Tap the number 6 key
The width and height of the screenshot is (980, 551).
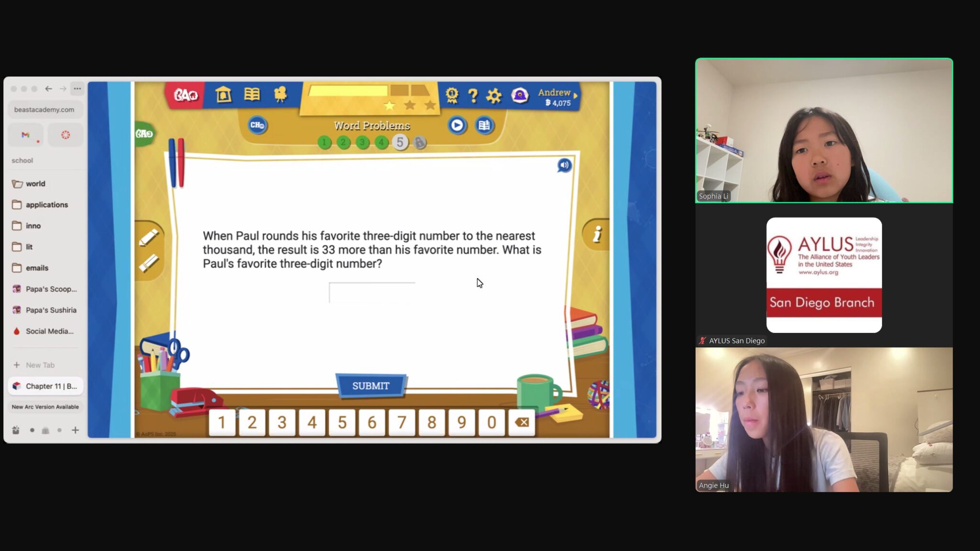[x=372, y=422]
